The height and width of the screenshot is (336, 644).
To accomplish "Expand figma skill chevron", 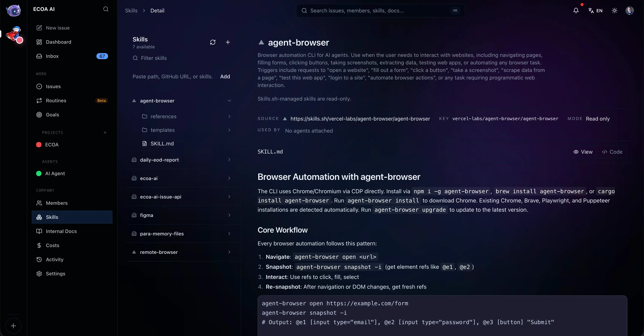I will click(229, 215).
